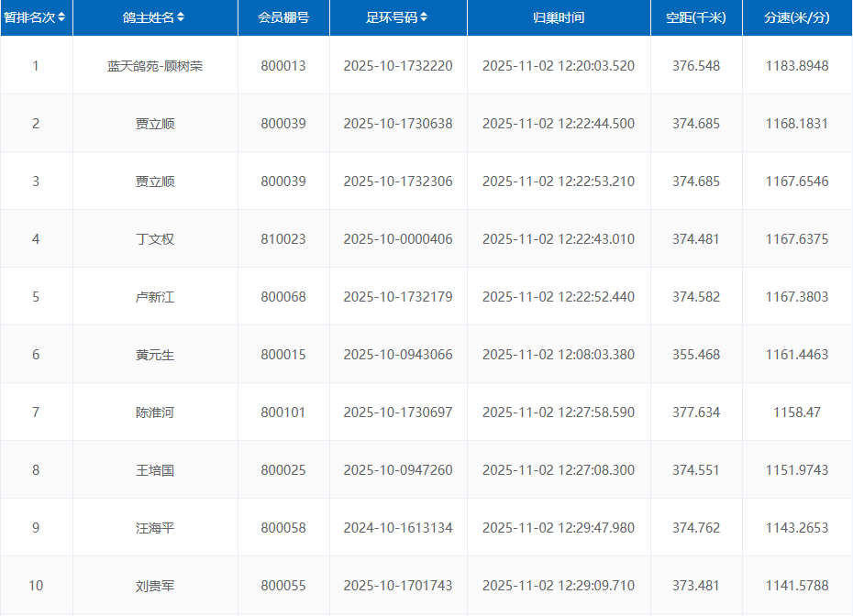Select the 会员棚号 column header
The image size is (853, 616).
coord(283,18)
